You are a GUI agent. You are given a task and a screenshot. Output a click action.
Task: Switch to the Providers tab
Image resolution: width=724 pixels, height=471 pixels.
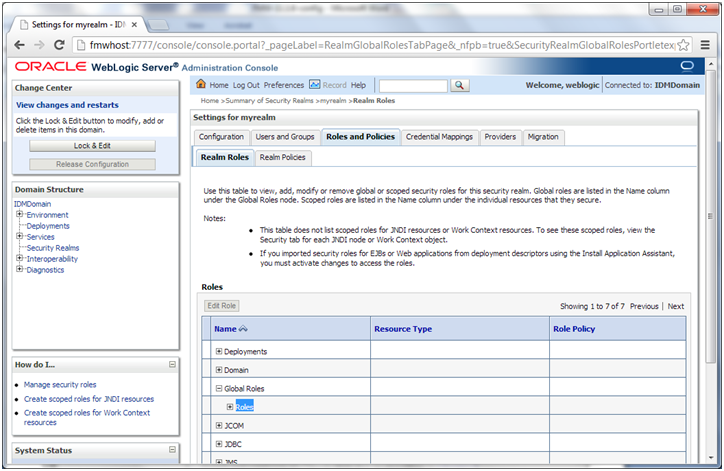(x=500, y=137)
